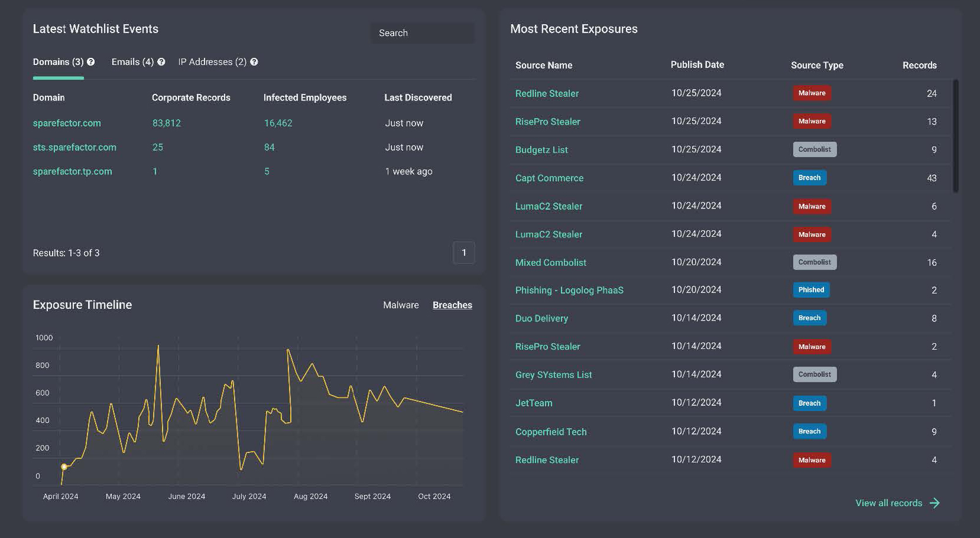Click the Phished badge for Logolog PhaaS
The width and height of the screenshot is (980, 538).
point(811,290)
